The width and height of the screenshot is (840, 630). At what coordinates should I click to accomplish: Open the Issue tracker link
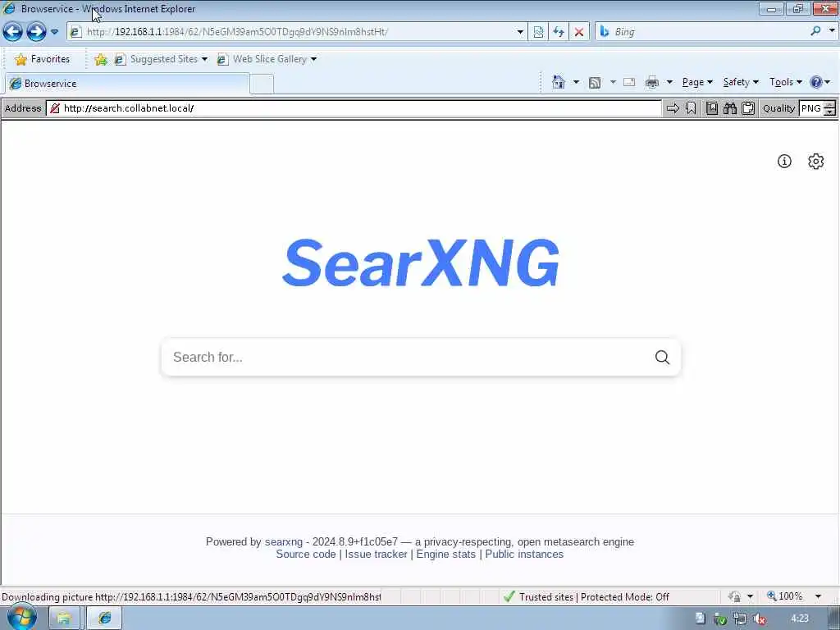(x=376, y=554)
